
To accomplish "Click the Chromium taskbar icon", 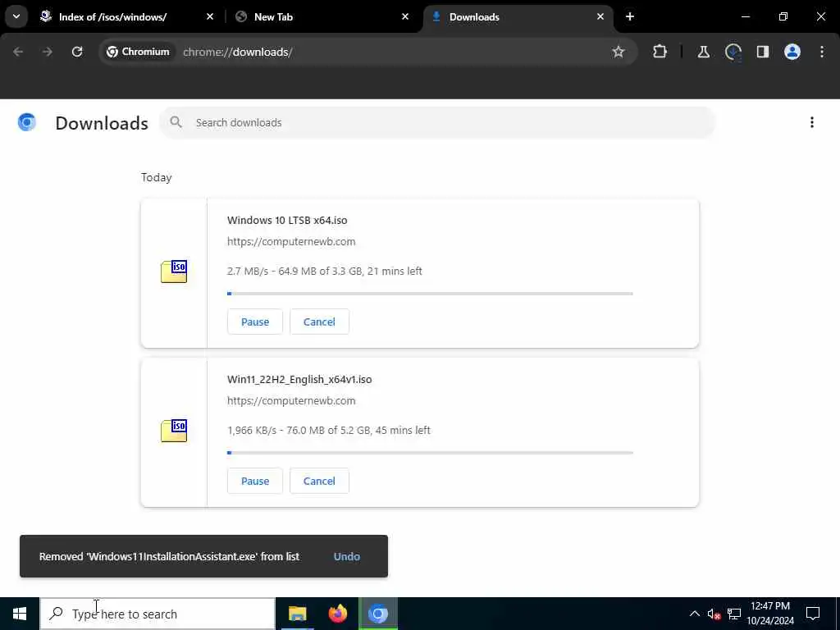I will click(377, 614).
